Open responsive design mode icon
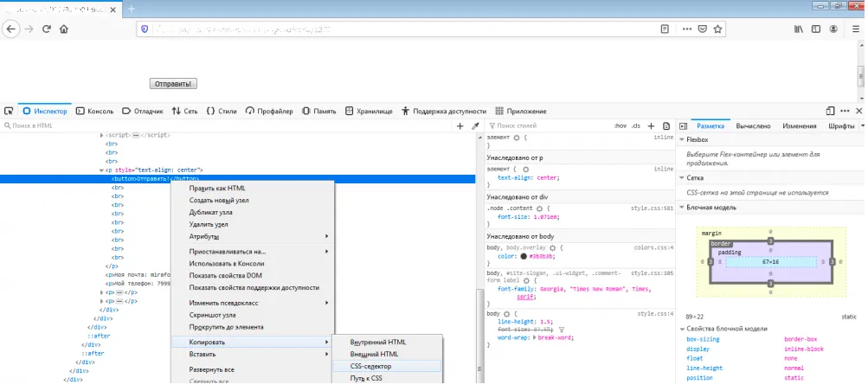This screenshot has height=391, width=868. click(831, 112)
